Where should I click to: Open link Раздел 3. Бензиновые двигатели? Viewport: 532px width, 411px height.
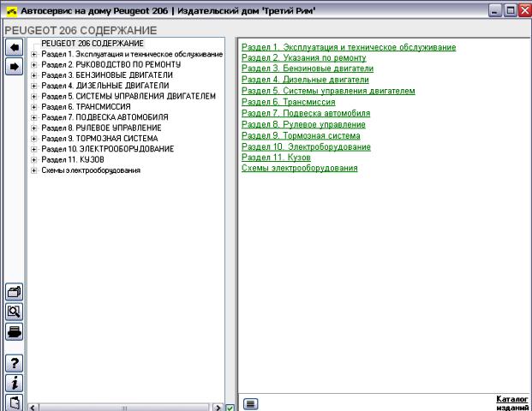tap(308, 68)
